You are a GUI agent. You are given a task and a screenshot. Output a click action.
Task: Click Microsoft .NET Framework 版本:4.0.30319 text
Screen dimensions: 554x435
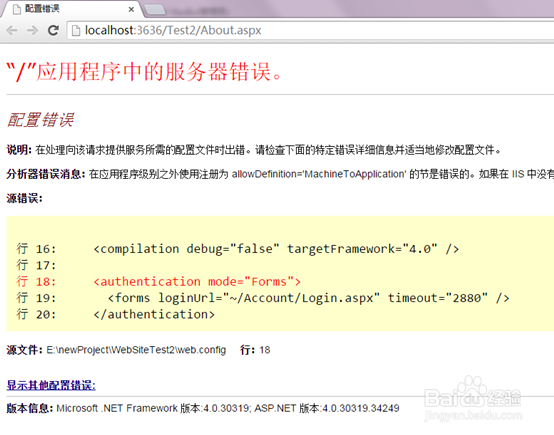click(153, 408)
